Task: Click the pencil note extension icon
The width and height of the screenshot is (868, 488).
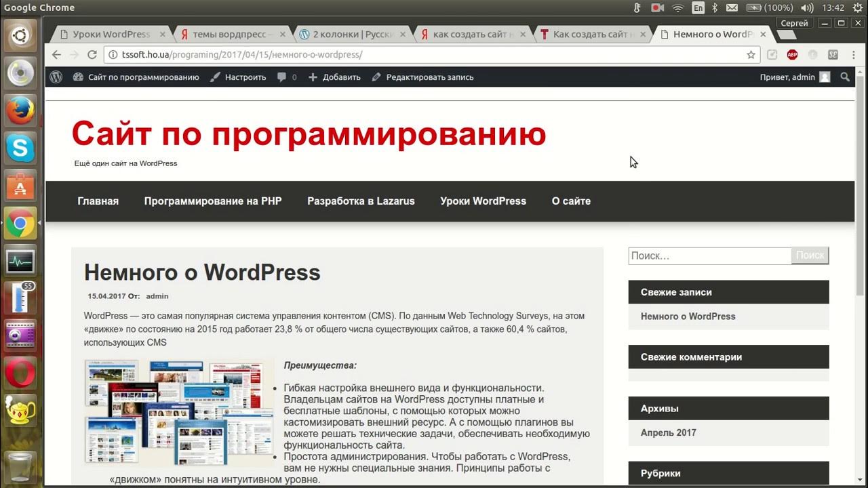Action: click(x=772, y=55)
